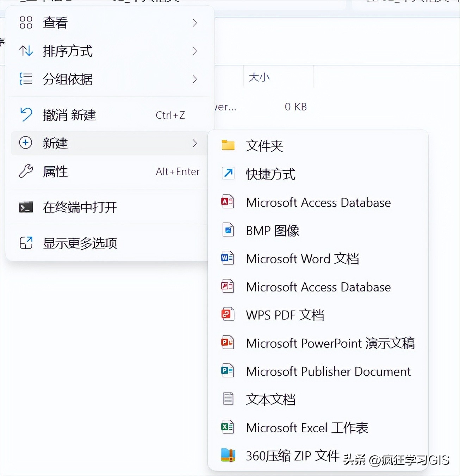Click the undo arrow icon beside 撤消 新建

pos(26,115)
